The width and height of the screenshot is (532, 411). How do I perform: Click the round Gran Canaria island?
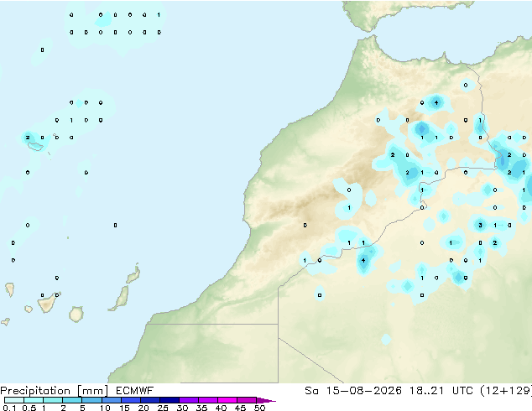[76, 315]
